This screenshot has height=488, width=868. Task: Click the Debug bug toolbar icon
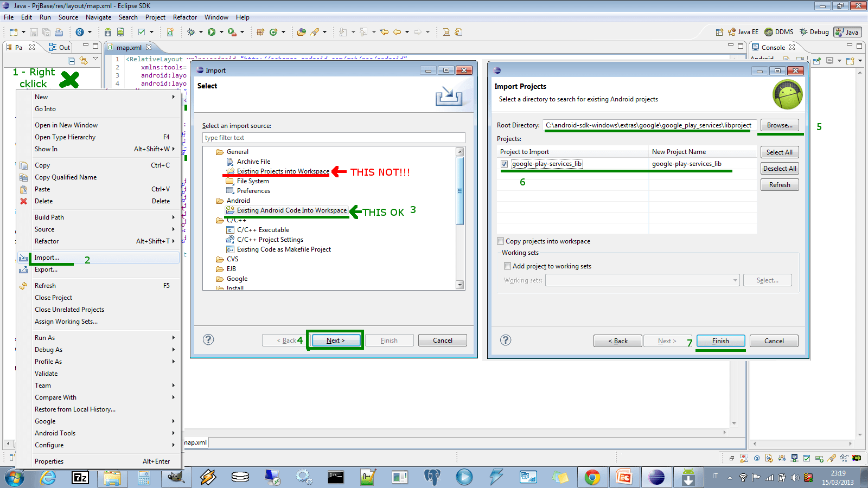tap(191, 32)
